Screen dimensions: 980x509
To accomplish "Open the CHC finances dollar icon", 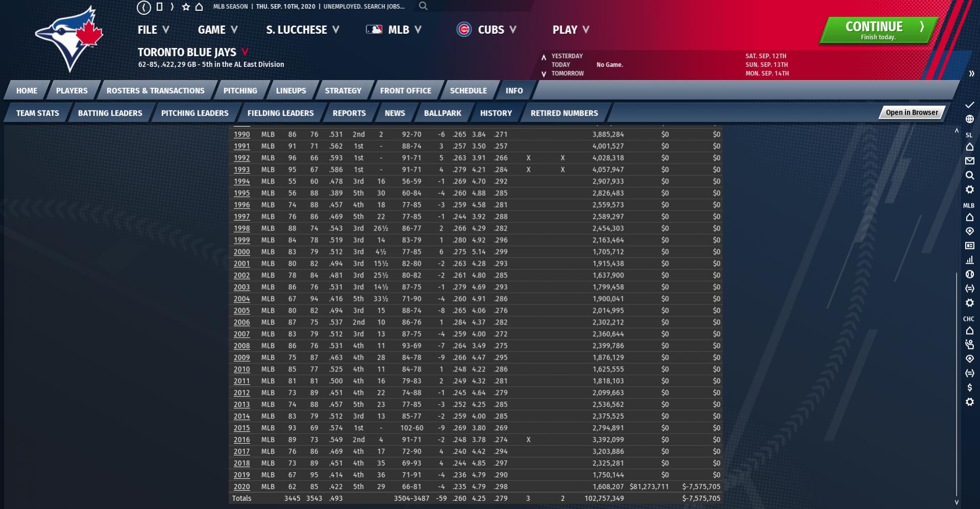I will point(969,387).
